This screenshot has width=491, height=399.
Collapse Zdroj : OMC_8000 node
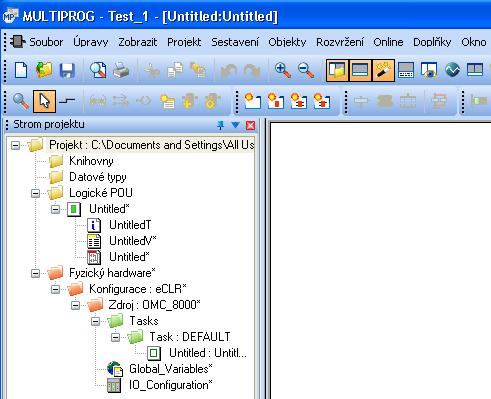pyautogui.click(x=75, y=305)
